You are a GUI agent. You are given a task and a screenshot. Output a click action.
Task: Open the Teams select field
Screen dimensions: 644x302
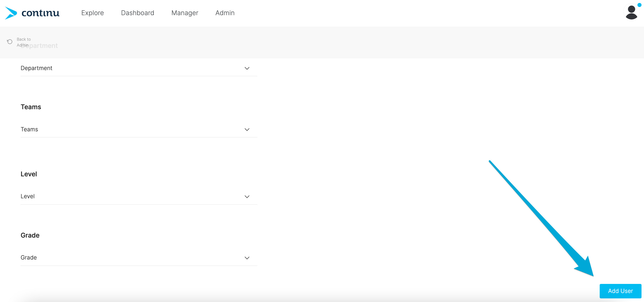pos(139,130)
